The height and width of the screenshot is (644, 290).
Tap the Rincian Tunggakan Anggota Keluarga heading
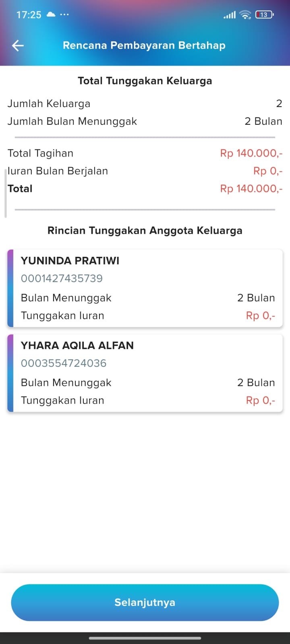pyautogui.click(x=145, y=231)
